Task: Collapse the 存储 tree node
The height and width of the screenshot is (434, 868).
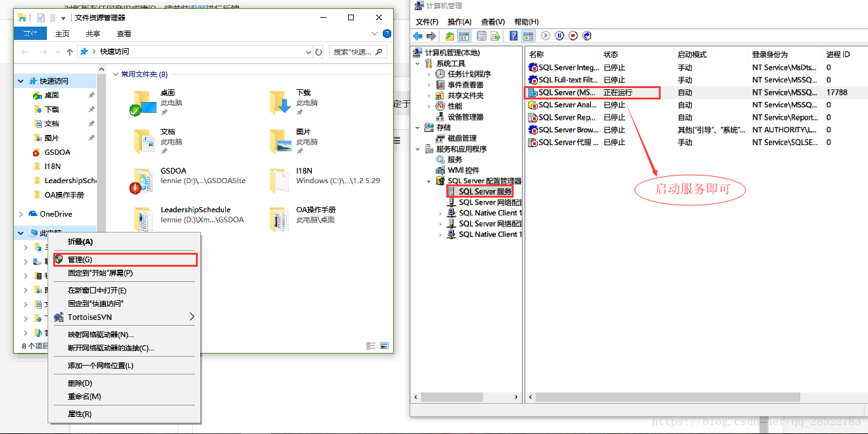Action: point(418,127)
